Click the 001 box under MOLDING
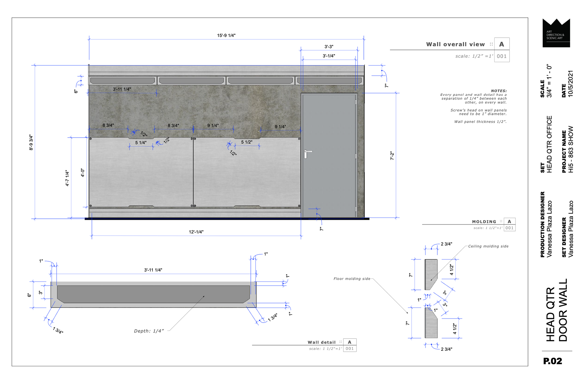Screen dimensions: 588x379 [x=509, y=228]
